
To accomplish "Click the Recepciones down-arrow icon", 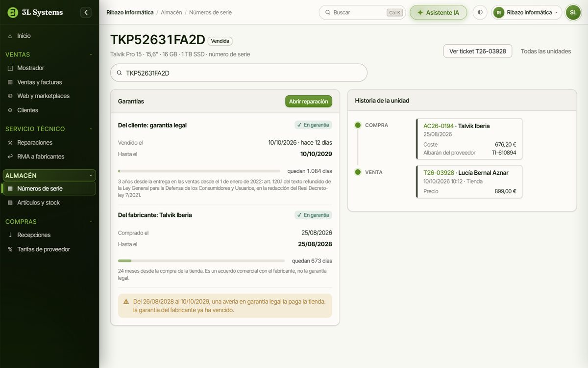I will coord(10,235).
